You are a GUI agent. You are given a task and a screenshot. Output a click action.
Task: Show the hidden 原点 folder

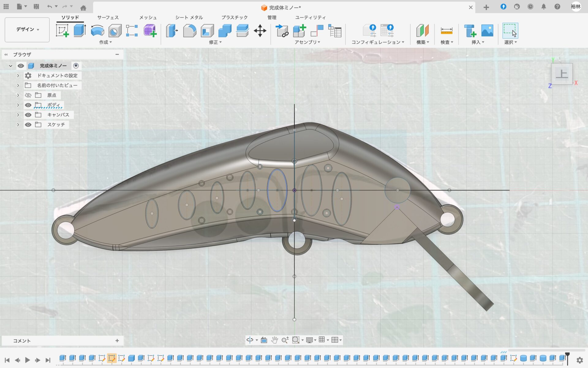click(x=28, y=95)
